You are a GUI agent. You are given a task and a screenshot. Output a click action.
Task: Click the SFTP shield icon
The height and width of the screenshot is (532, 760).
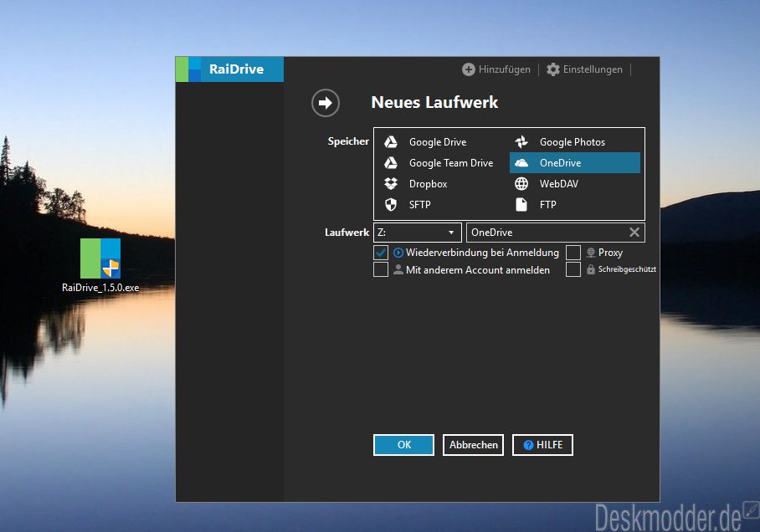pyautogui.click(x=391, y=204)
